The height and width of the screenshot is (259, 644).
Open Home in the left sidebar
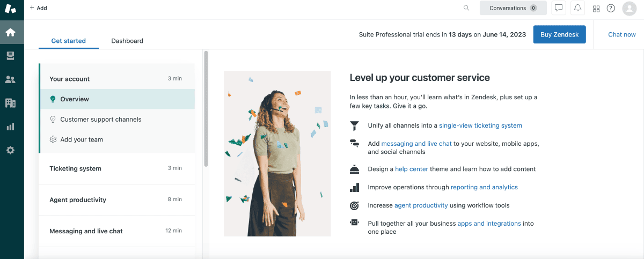point(10,32)
